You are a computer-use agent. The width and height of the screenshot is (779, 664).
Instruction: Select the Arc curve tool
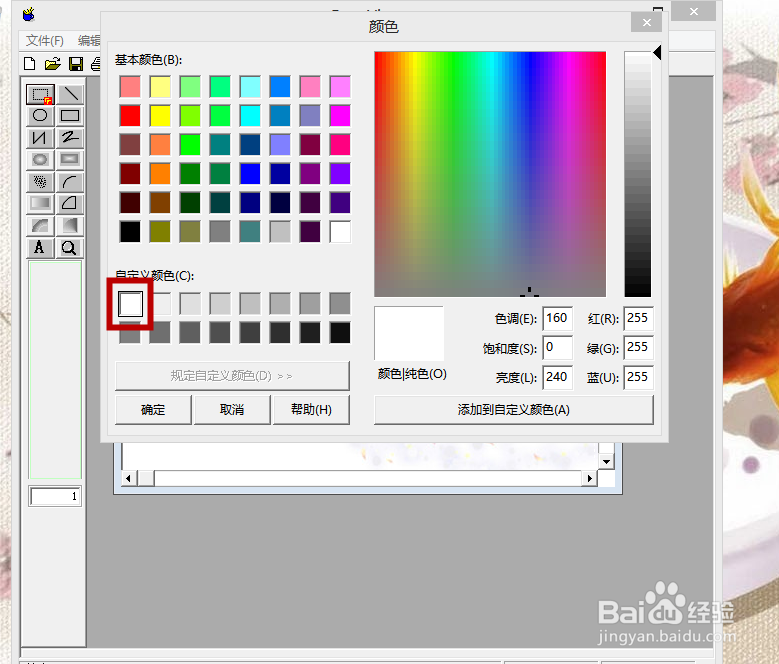[70, 182]
